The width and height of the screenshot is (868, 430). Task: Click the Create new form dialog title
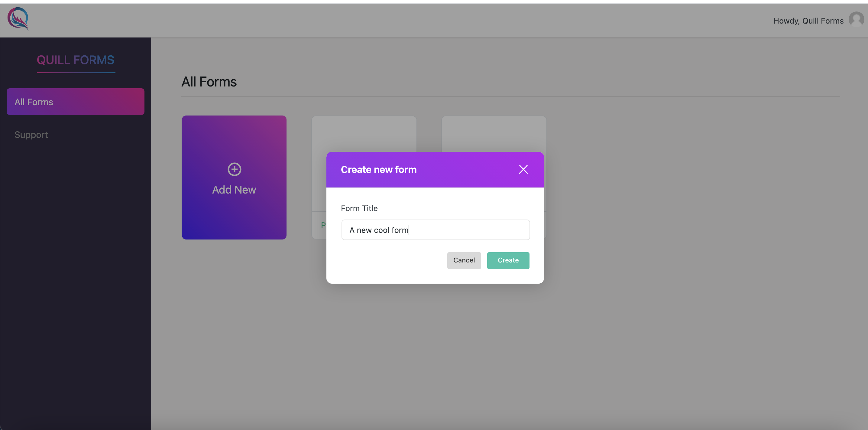coord(378,170)
